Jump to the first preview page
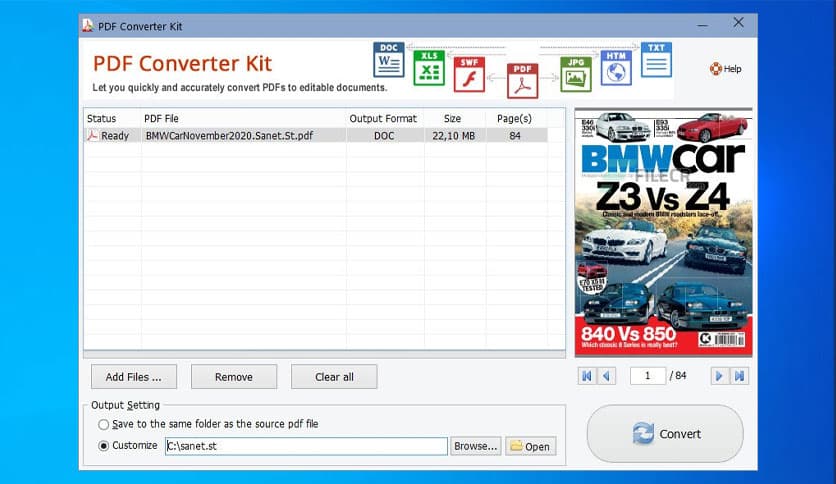836x484 pixels. coord(587,376)
